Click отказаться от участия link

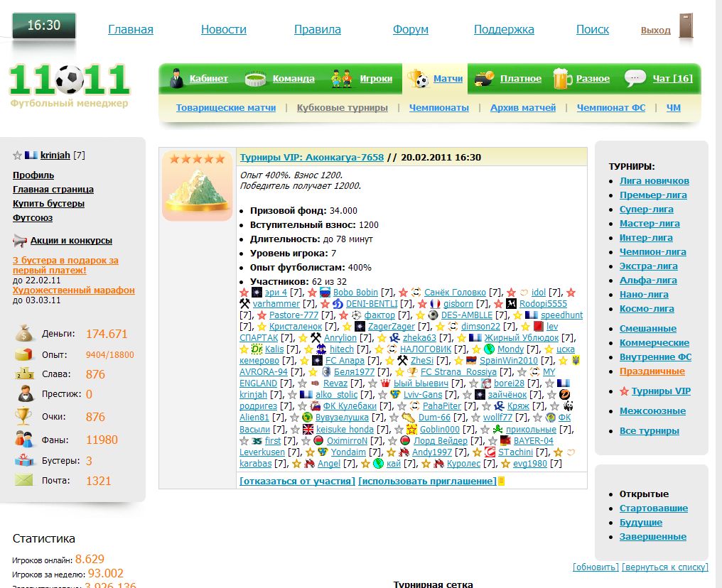tap(298, 481)
